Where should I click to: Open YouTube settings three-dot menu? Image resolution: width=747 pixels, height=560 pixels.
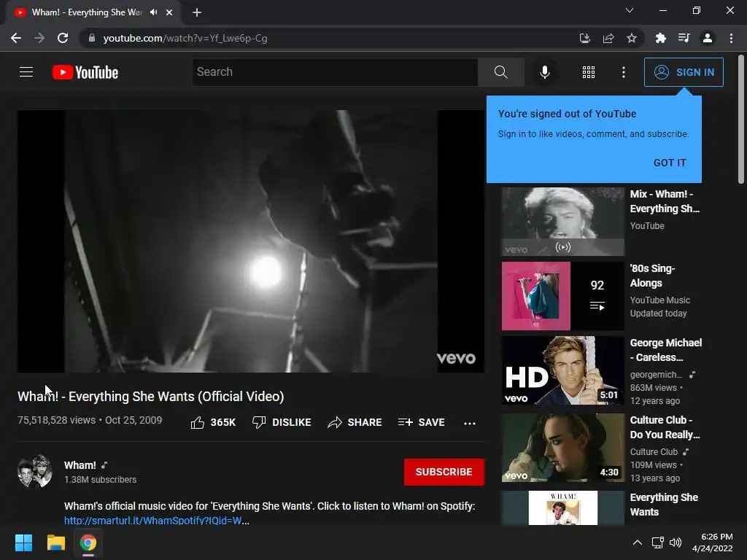coord(623,72)
